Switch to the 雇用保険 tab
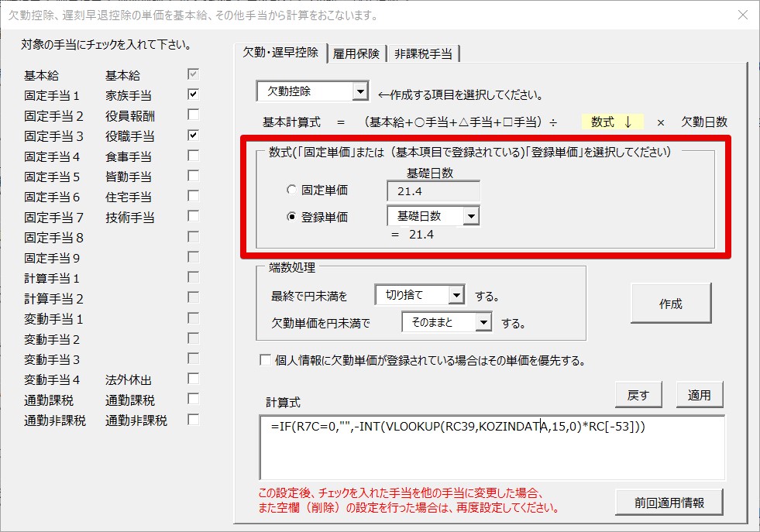 click(x=357, y=53)
